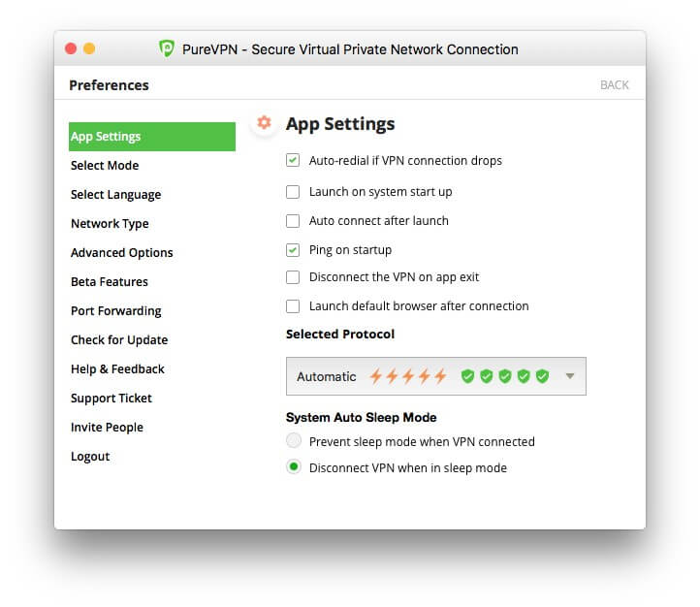Select Prevent sleep mode when VPN connected
Image resolution: width=700 pixels, height=607 pixels.
click(294, 441)
